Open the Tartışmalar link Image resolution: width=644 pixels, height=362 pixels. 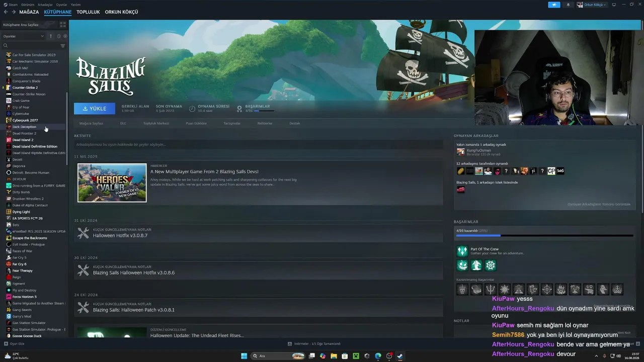(232, 123)
